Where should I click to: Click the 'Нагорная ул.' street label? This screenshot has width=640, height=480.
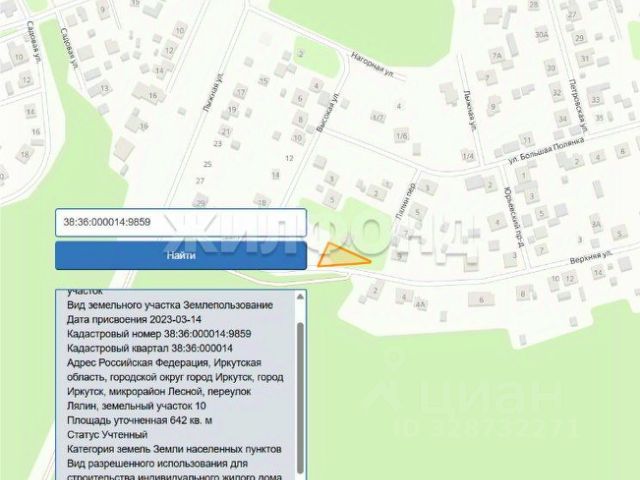[372, 66]
